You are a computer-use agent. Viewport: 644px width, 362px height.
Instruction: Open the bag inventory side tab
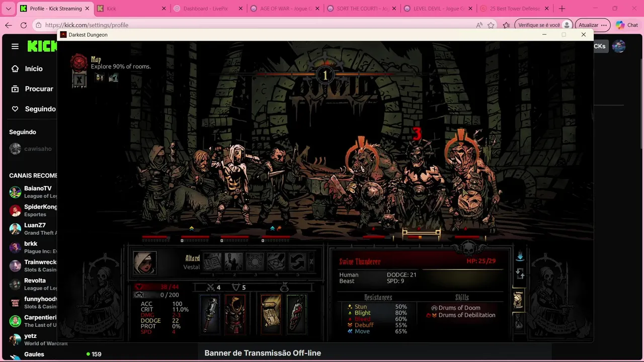point(518,322)
